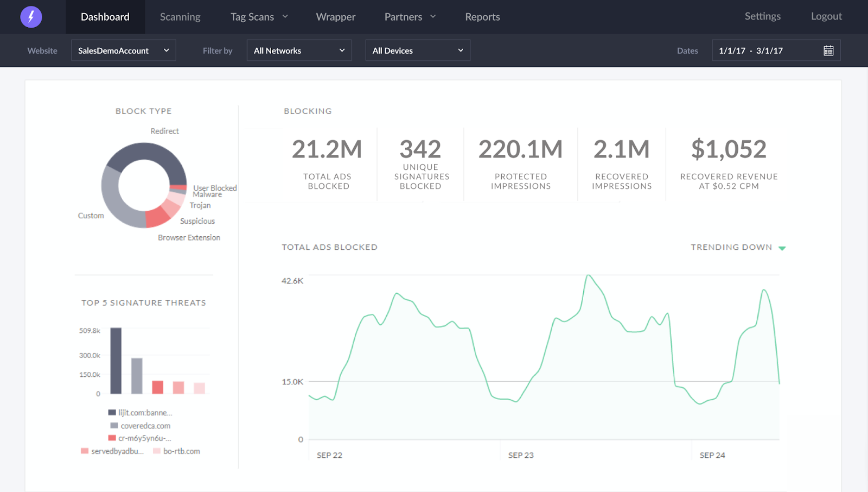Go to the Reports tab

(482, 17)
